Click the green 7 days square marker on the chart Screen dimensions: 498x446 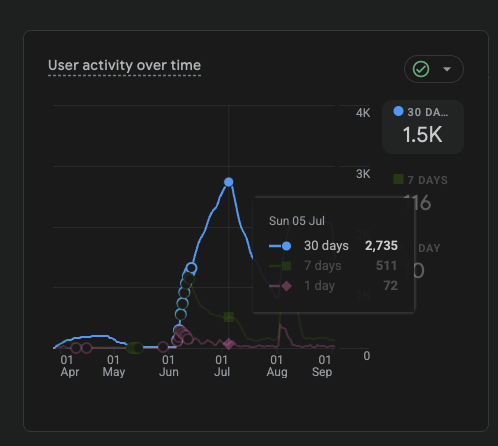click(x=229, y=317)
